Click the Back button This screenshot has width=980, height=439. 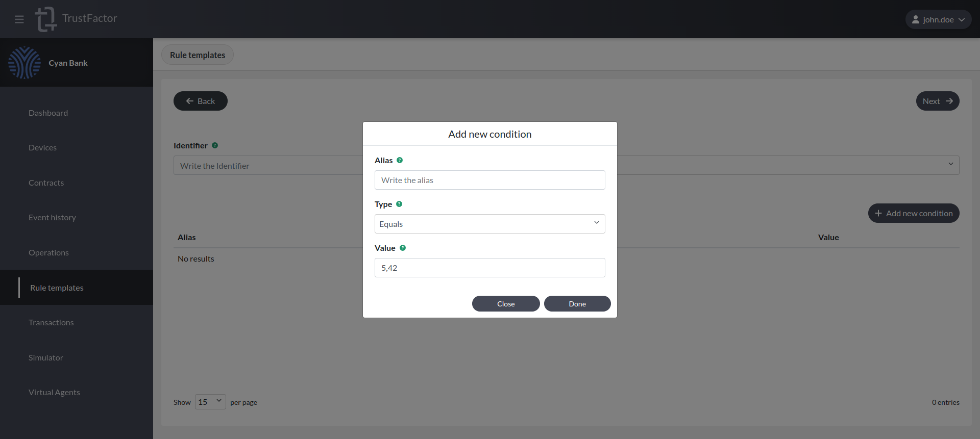click(201, 101)
